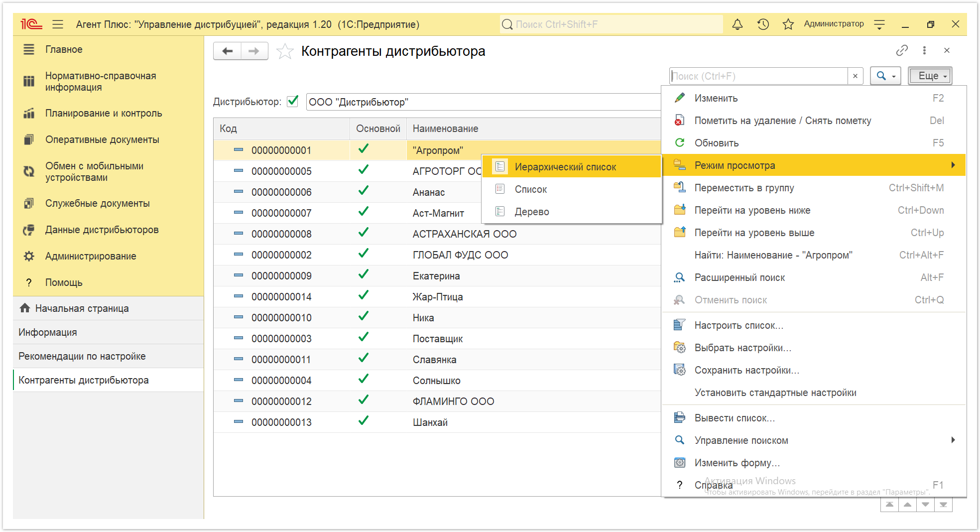The image size is (980, 532).
Task: Sort by the Основной column header
Action: click(x=378, y=129)
